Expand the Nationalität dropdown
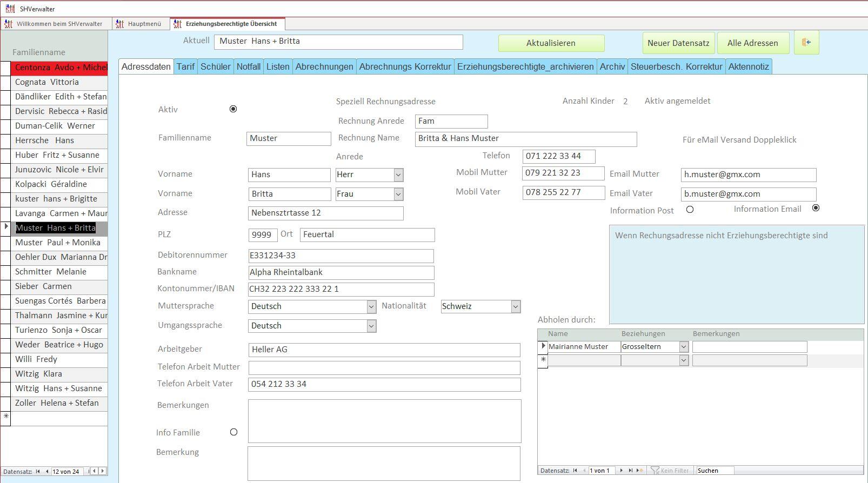This screenshot has width=868, height=483. [516, 306]
